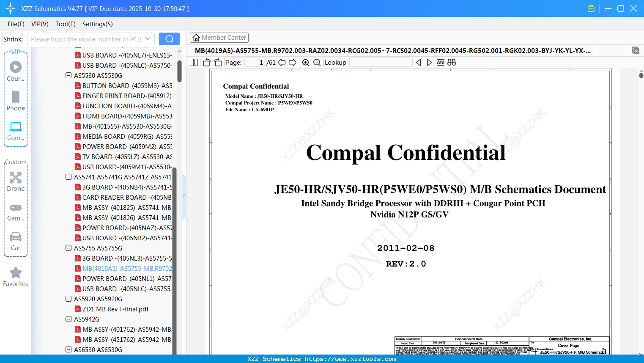Open MEDIA BOARD-(4059RG) file
The image size is (644, 363).
[127, 136]
